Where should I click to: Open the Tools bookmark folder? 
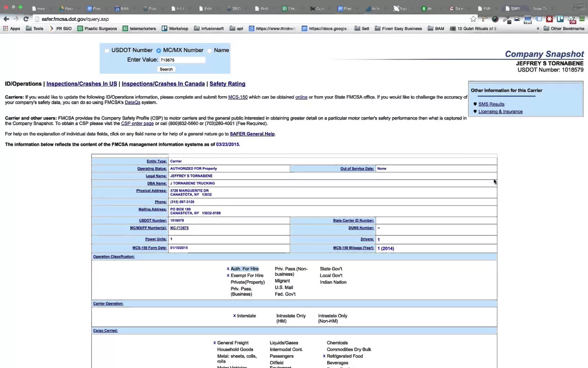tap(35, 29)
